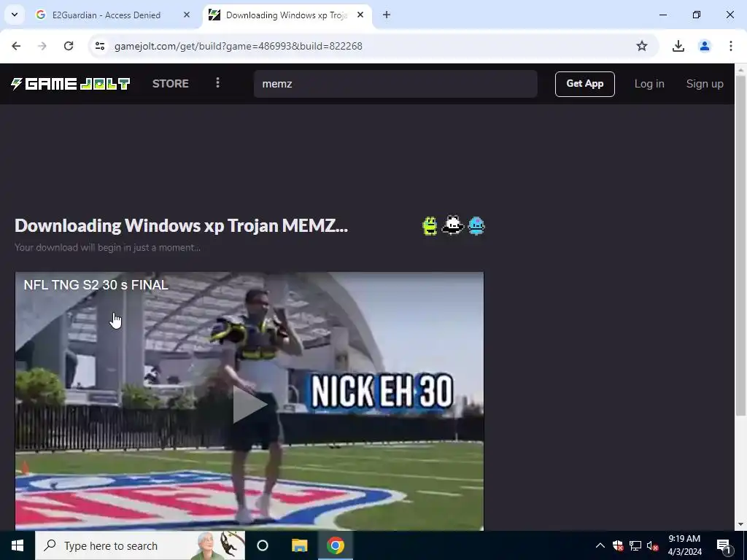Play the NFL TNG S2 video
This screenshot has width=747, height=560.
pos(249,405)
